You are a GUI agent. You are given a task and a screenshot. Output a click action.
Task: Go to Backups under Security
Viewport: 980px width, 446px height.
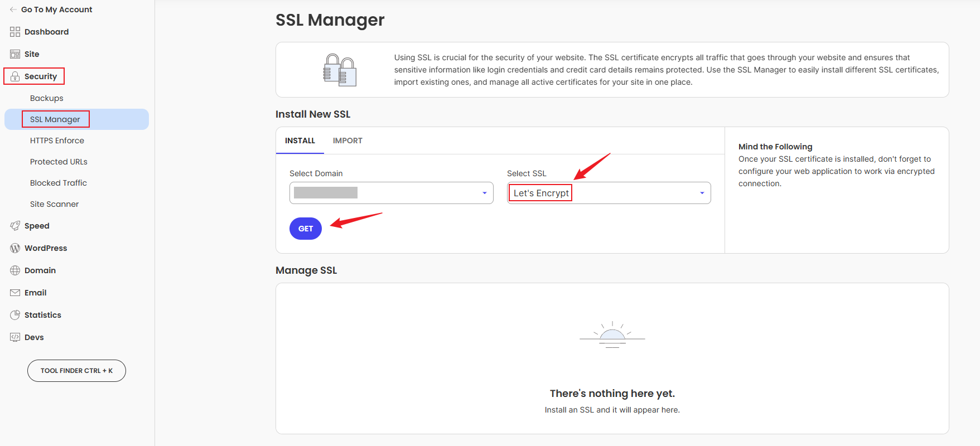click(47, 98)
